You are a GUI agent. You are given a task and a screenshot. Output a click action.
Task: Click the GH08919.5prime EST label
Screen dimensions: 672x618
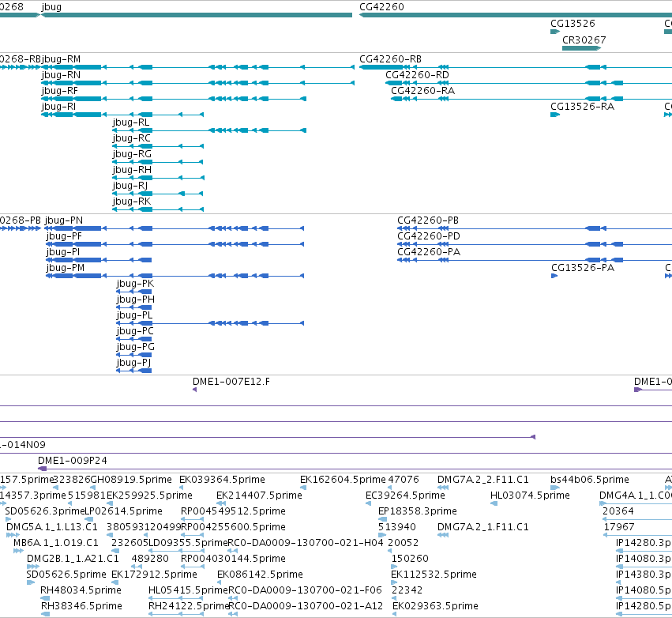(131, 480)
